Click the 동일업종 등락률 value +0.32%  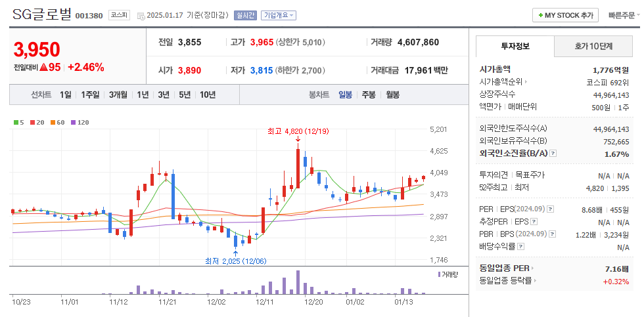(616, 282)
